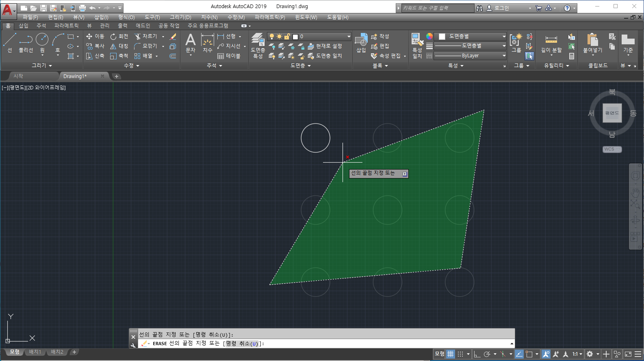Click the keyword search input field
This screenshot has height=361, width=644.
click(x=437, y=8)
